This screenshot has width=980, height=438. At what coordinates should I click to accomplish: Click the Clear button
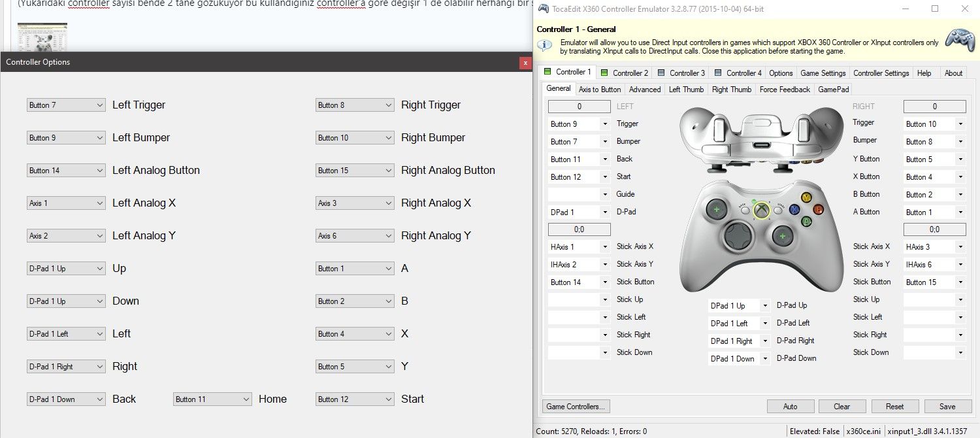point(842,406)
